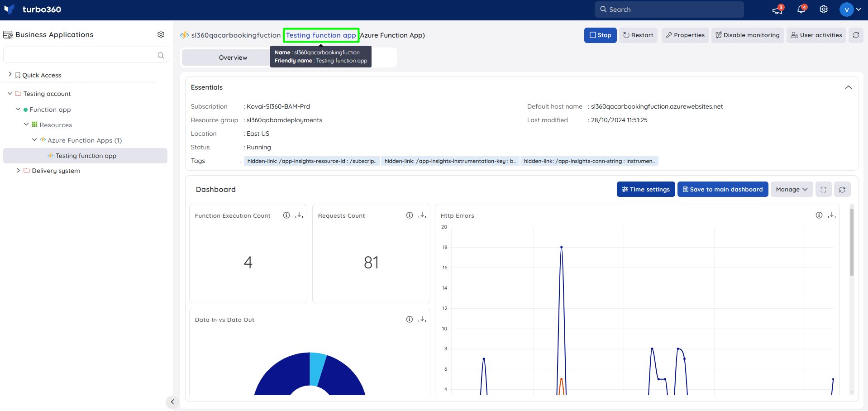Viewport: 868px width, 411px height.
Task: Click Disable monitoring button
Action: pyautogui.click(x=748, y=35)
